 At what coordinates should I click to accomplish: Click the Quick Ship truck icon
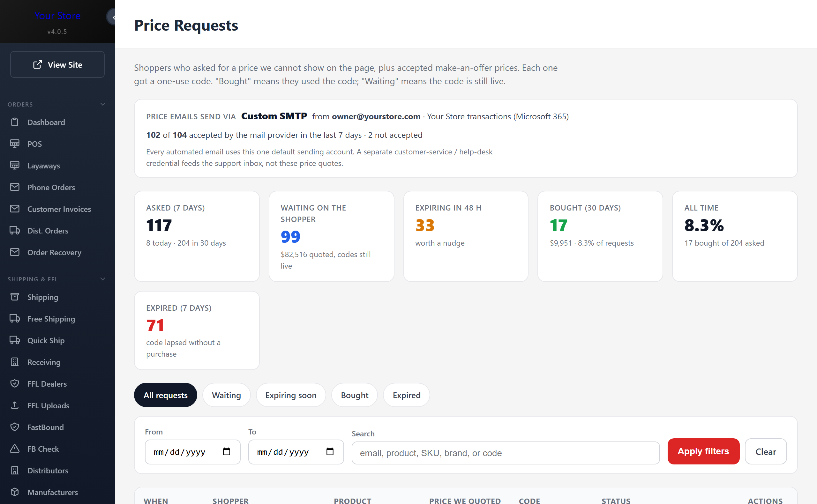tap(15, 340)
